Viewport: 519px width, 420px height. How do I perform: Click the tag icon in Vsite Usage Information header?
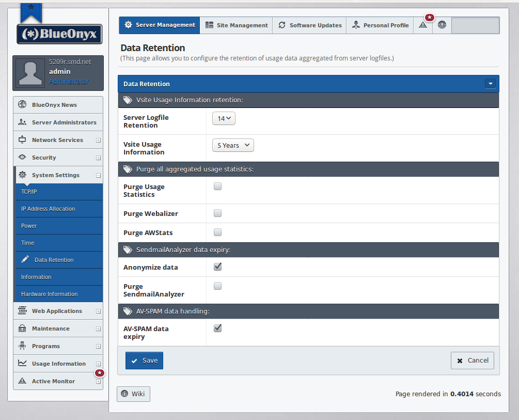(128, 100)
